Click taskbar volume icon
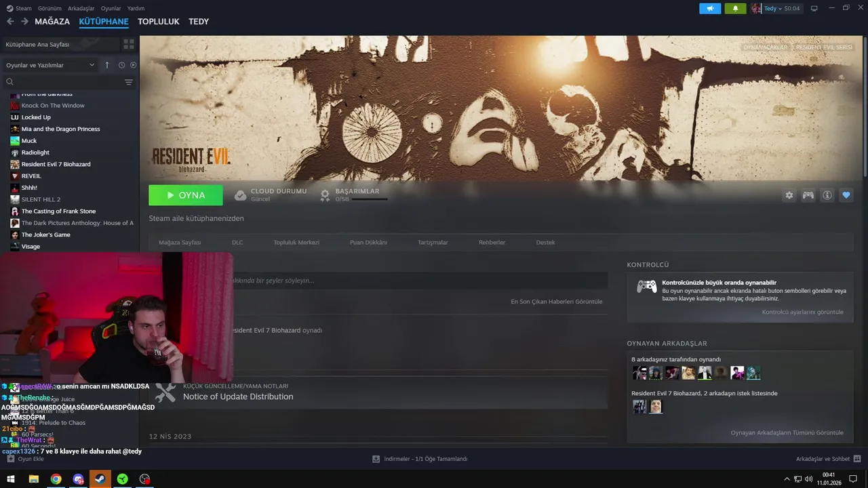868x488 pixels. click(808, 479)
